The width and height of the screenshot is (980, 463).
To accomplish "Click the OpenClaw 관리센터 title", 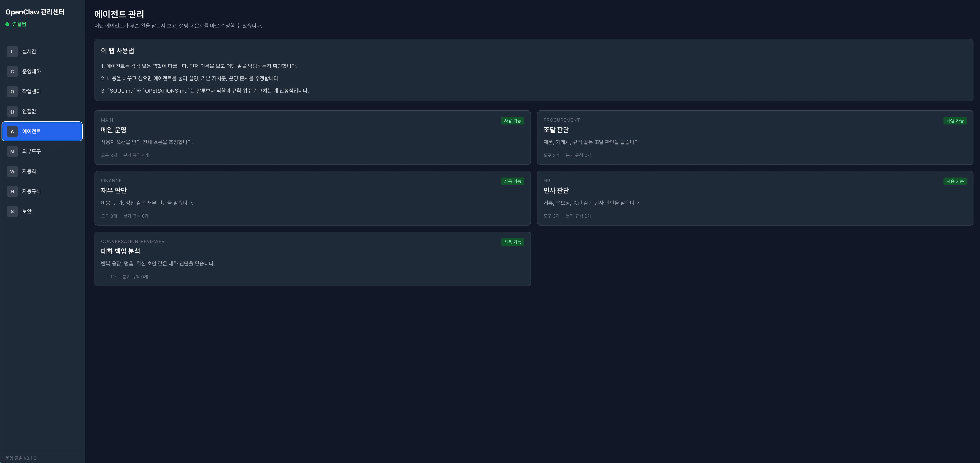I will coord(35,12).
